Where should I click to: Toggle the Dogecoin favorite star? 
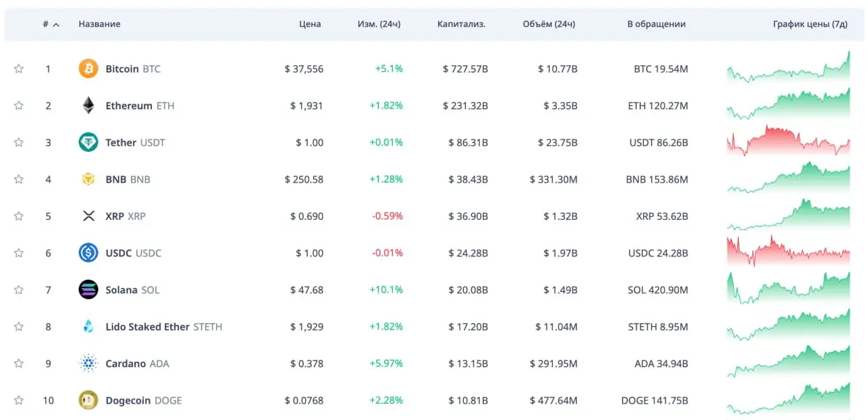coord(19,400)
